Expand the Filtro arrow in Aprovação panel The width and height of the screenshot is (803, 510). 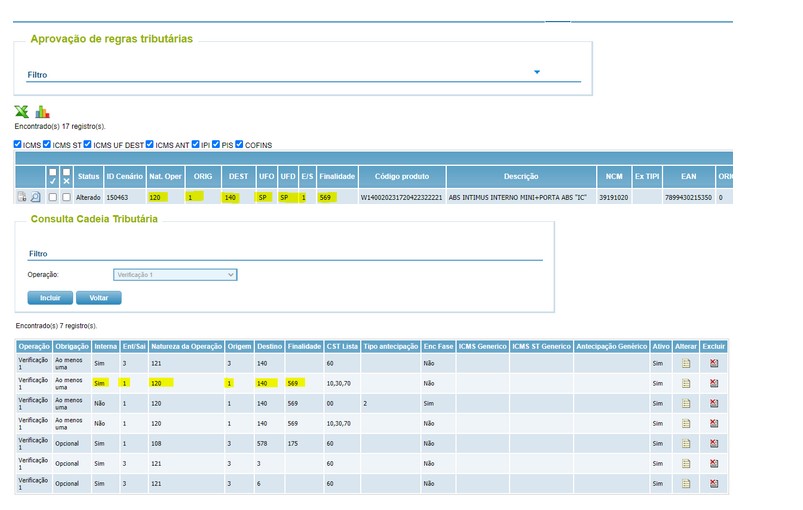[537, 72]
